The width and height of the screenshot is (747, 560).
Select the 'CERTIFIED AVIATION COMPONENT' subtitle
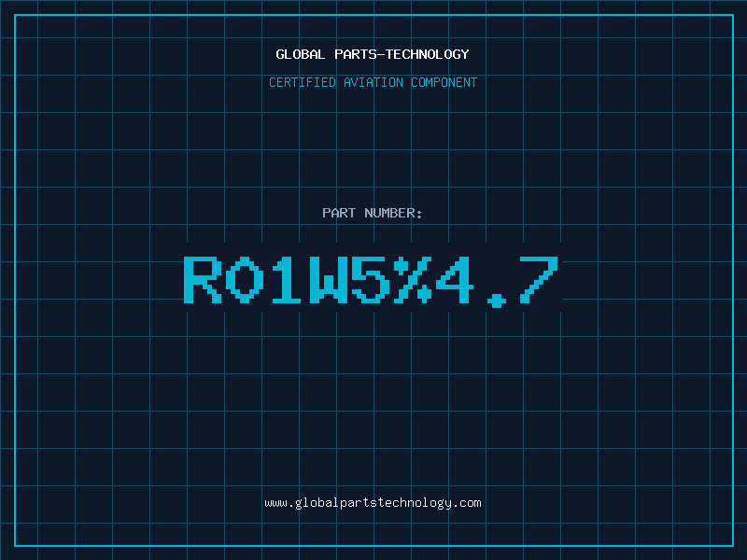coord(373,82)
